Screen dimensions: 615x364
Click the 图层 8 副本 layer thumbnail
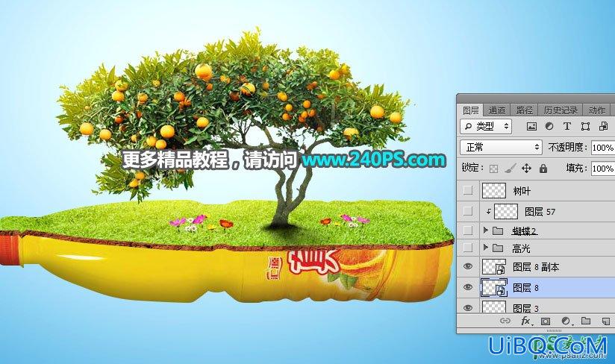pyautogui.click(x=494, y=267)
